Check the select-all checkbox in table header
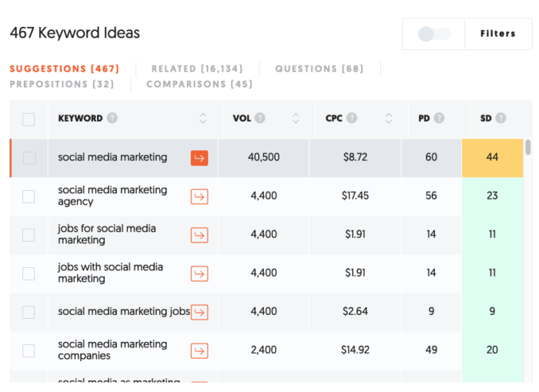 tap(28, 119)
